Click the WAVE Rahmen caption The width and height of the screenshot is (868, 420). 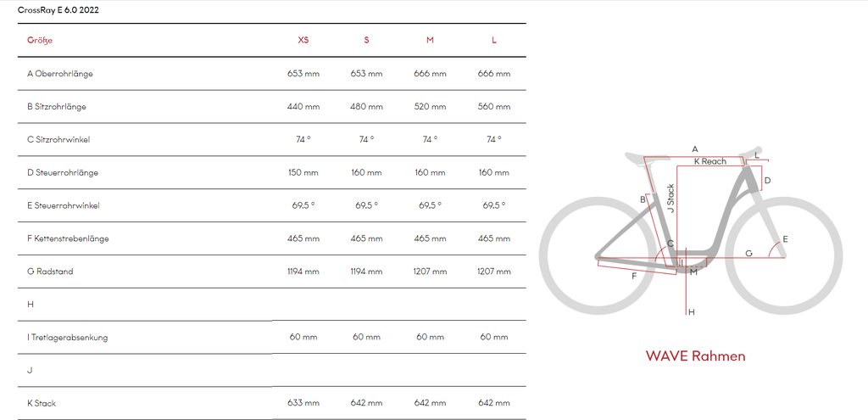tap(695, 356)
